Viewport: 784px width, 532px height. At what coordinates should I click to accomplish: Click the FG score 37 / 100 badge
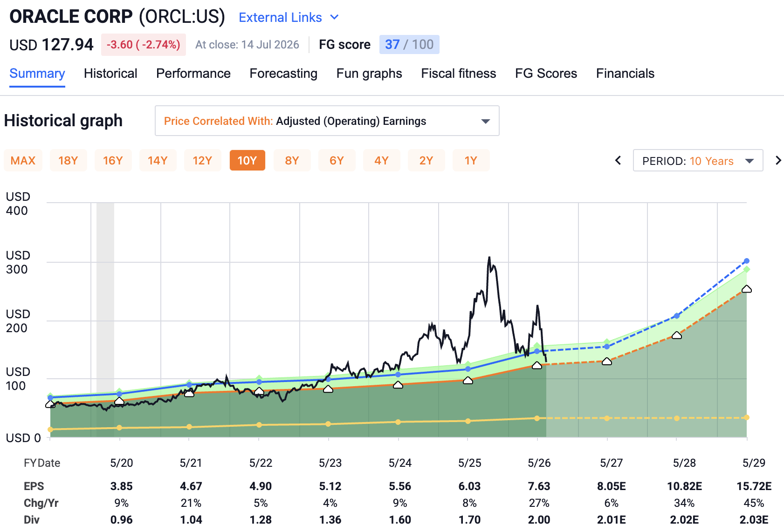[409, 45]
